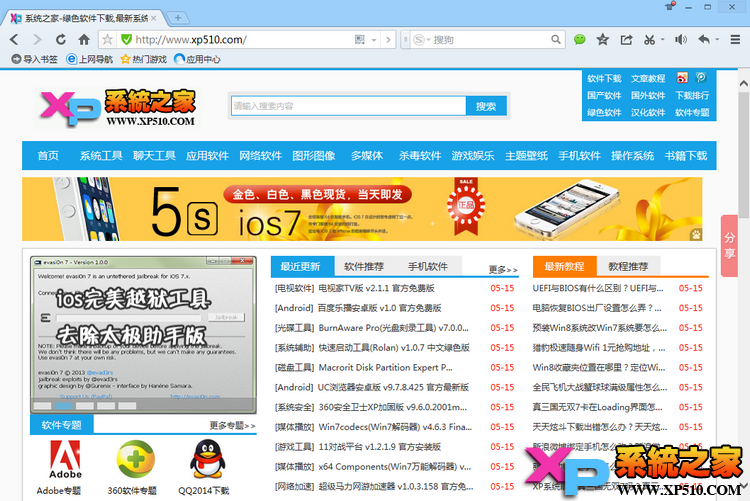Open the Weibo icon in top links
This screenshot has height=501, width=750.
(682, 78)
